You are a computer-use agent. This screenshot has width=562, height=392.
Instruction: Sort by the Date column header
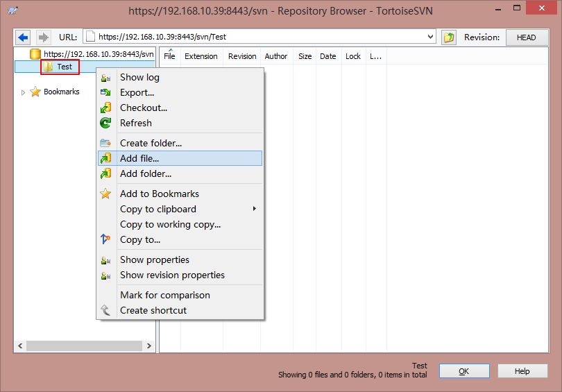328,56
